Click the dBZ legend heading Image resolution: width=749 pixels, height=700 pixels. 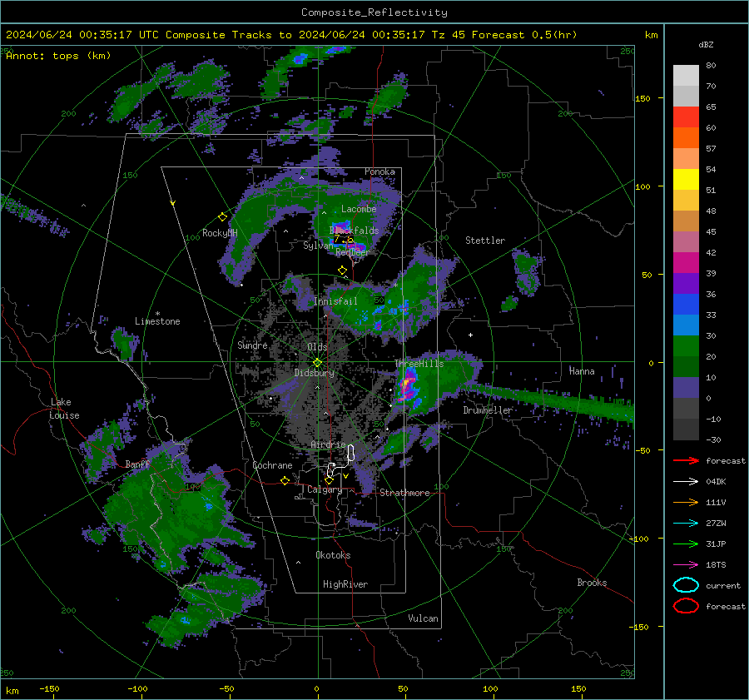click(x=706, y=45)
